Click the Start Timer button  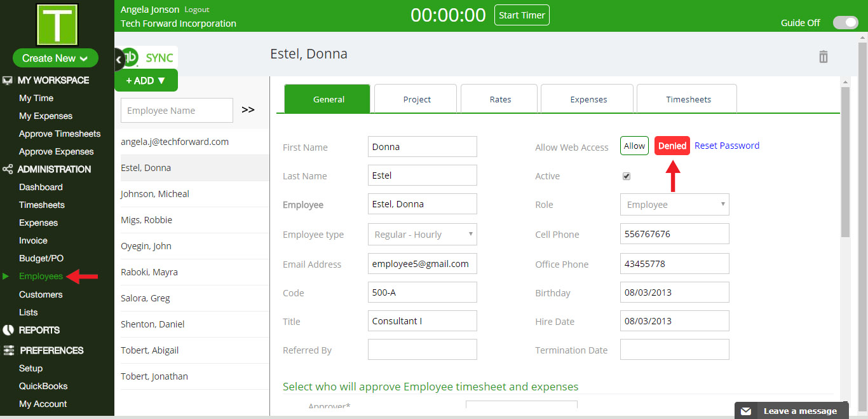coord(522,15)
